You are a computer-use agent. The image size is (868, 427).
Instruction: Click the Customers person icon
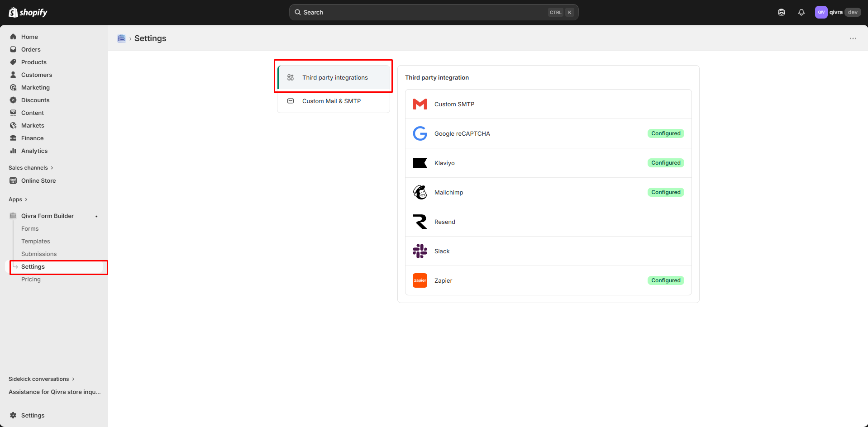point(13,75)
